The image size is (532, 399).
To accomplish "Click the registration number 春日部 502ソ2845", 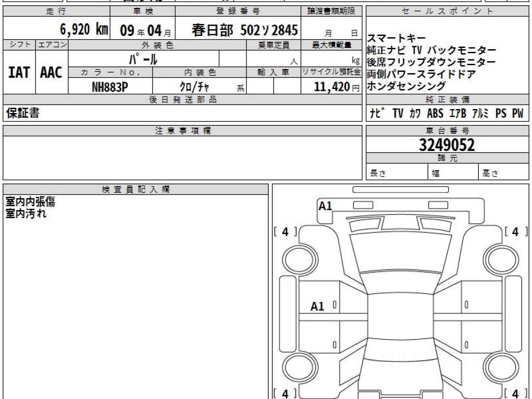I will tap(244, 30).
